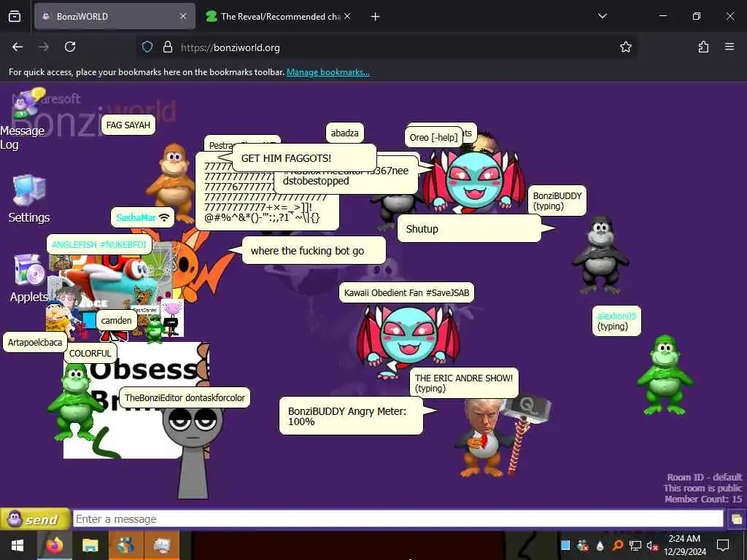Image resolution: width=747 pixels, height=560 pixels.
Task: Select 'ANGLEFISH #NUKEBFDI' name tag
Action: (99, 245)
